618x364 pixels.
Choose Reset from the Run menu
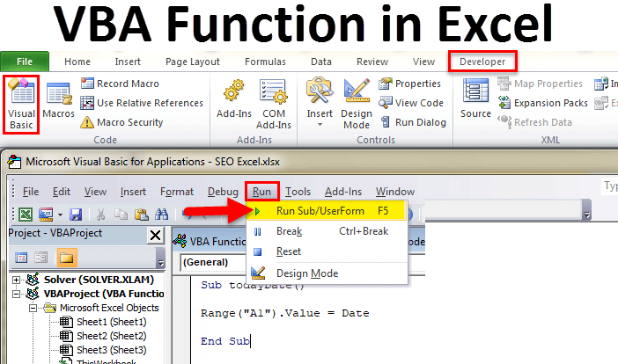click(327, 251)
